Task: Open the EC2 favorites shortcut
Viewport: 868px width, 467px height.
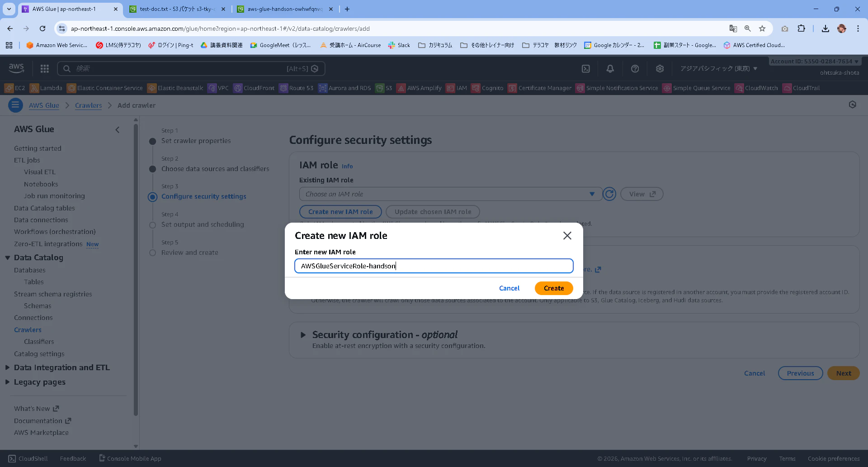Action: pos(15,88)
